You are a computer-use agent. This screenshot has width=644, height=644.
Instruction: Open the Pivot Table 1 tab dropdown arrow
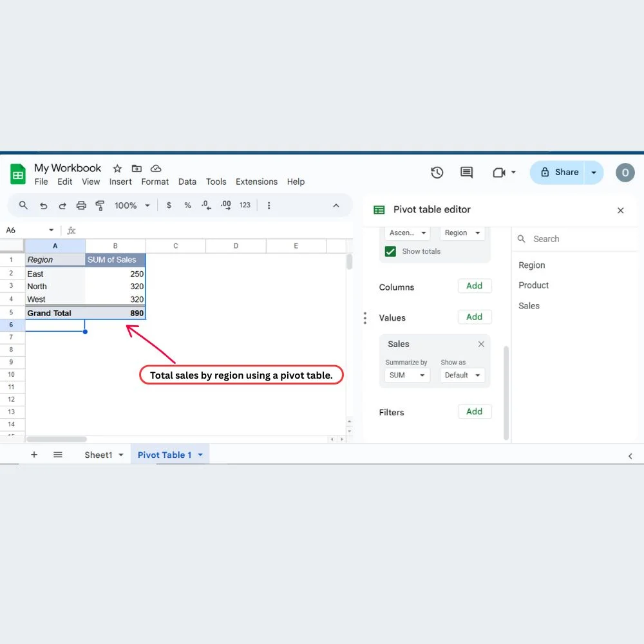[x=200, y=455]
